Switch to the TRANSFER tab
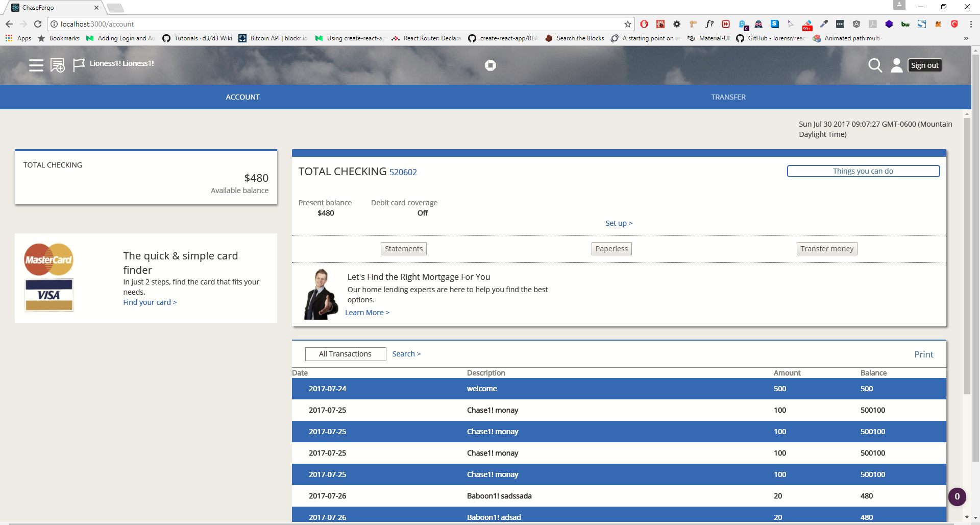The image size is (980, 525). 728,97
